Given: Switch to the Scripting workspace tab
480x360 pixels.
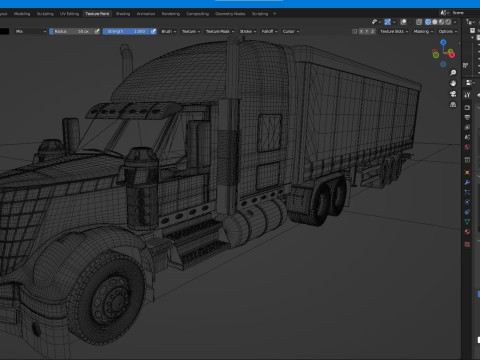Looking at the screenshot, I should pyautogui.click(x=260, y=14).
